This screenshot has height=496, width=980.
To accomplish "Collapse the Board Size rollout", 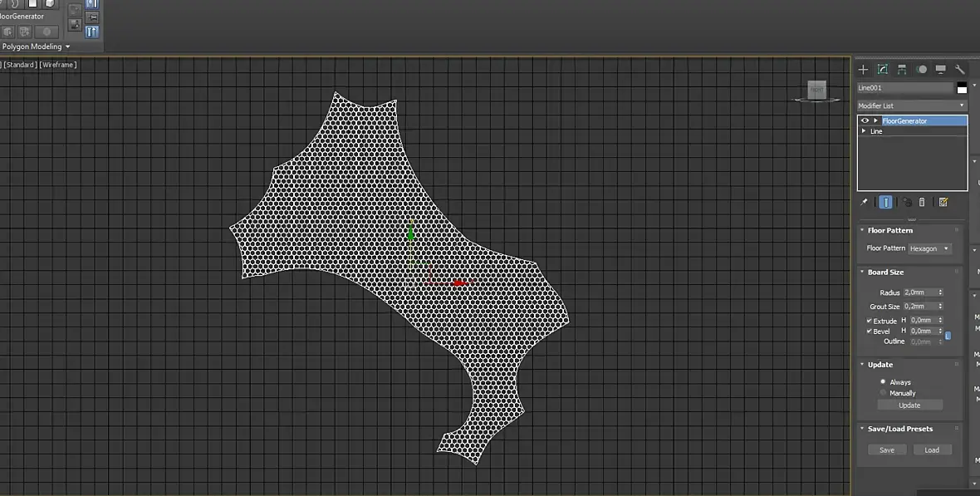I will [x=863, y=272].
